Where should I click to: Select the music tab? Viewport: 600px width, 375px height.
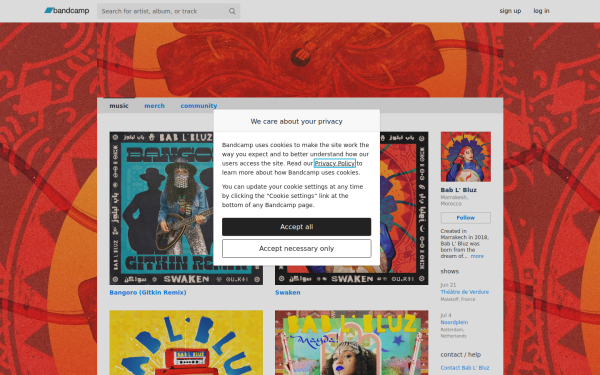119,106
